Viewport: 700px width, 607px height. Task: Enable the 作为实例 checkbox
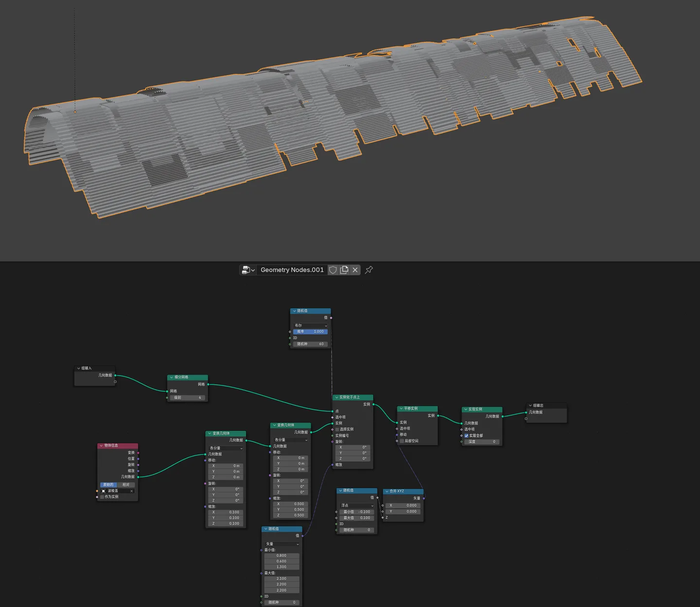click(x=102, y=497)
